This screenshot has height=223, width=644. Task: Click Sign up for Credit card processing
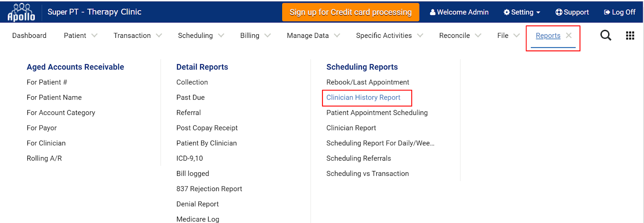351,12
